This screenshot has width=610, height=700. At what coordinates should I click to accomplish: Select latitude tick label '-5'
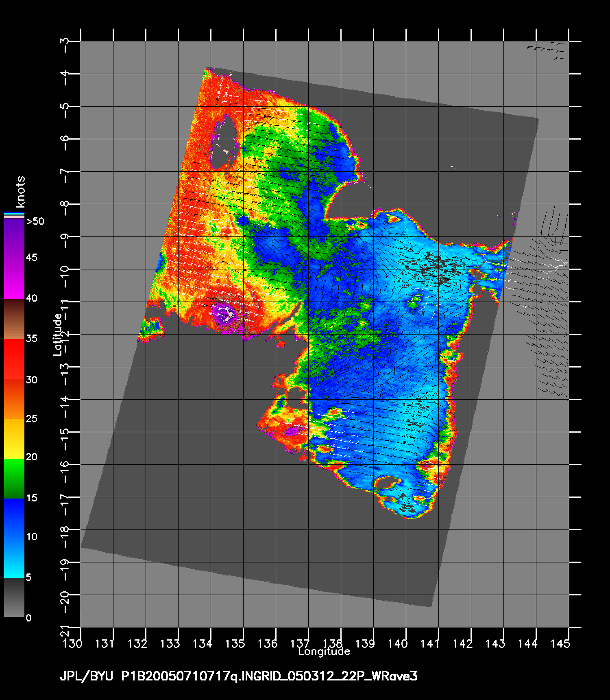64,109
